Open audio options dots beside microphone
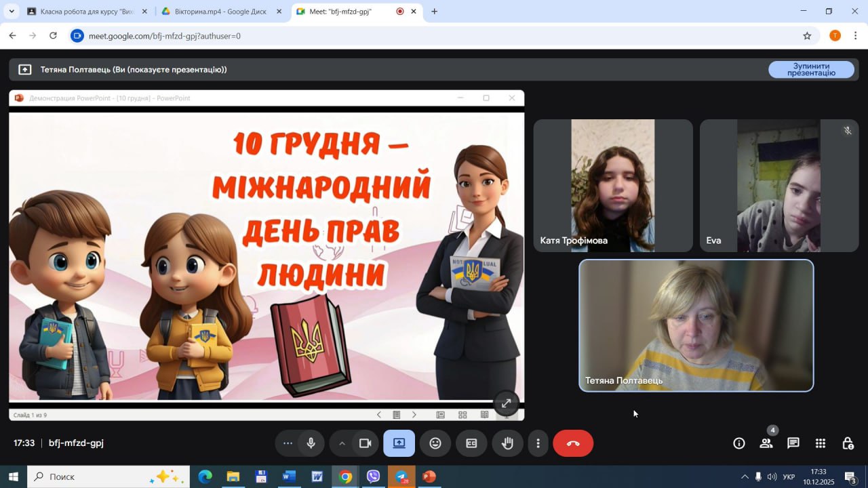 (288, 443)
